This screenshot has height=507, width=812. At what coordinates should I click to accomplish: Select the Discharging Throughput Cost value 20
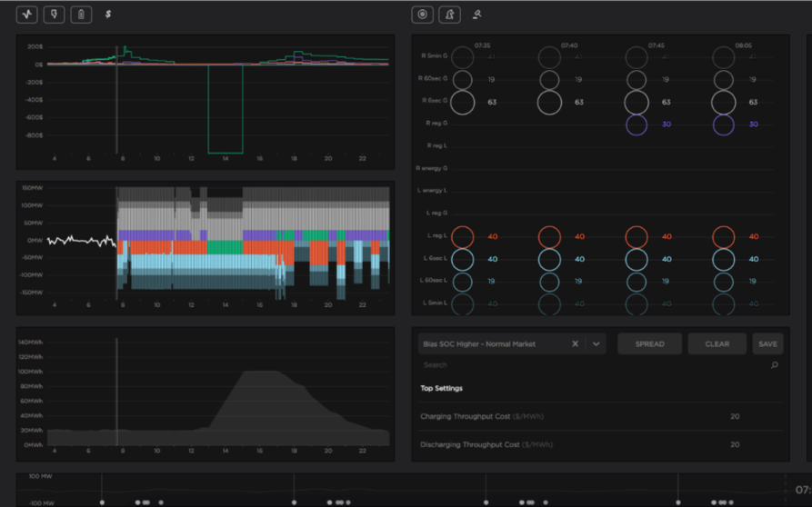(x=735, y=445)
